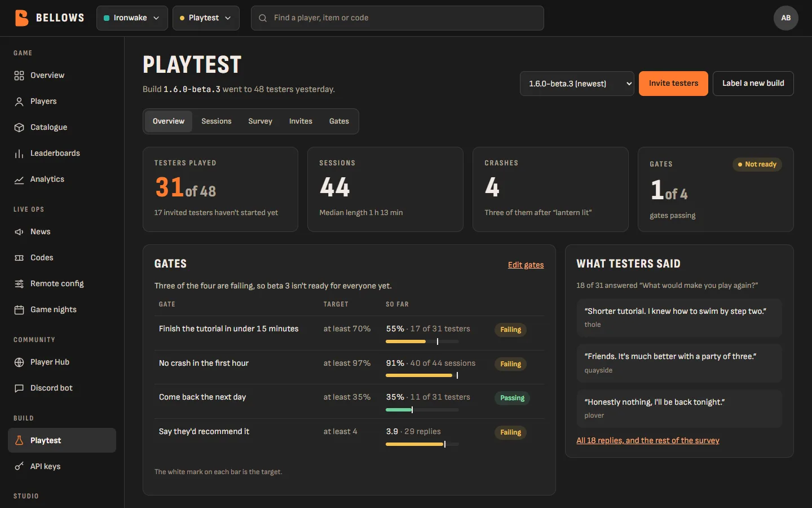This screenshot has height=508, width=812.
Task: Click thole's "Shorter tutorial" reply
Action: (679, 318)
